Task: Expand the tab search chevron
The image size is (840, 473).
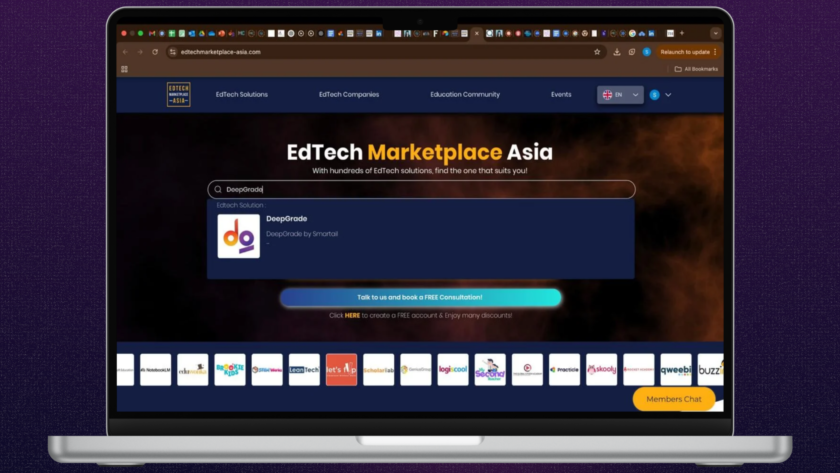Action: 716,33
